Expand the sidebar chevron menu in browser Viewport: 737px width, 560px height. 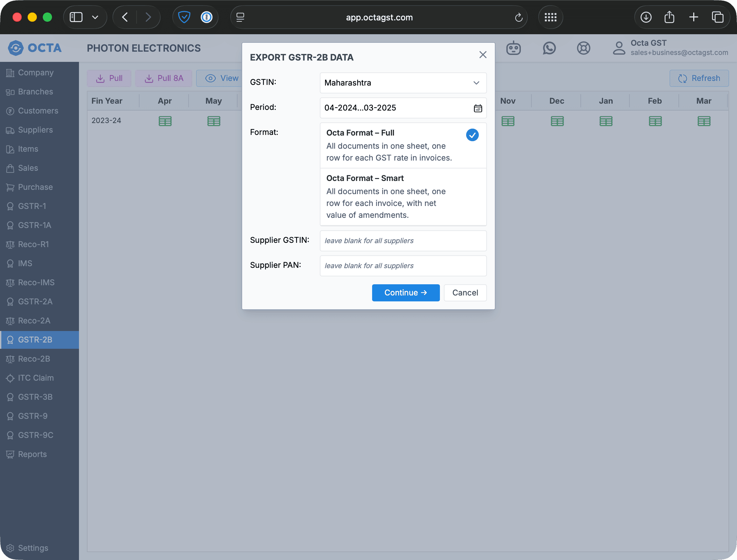pyautogui.click(x=95, y=17)
